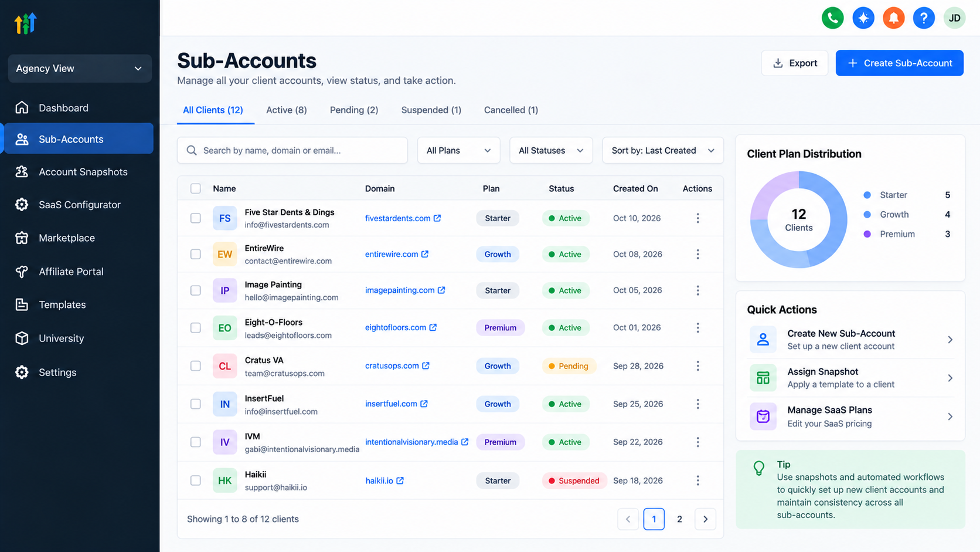Click the Export button

pos(795,63)
